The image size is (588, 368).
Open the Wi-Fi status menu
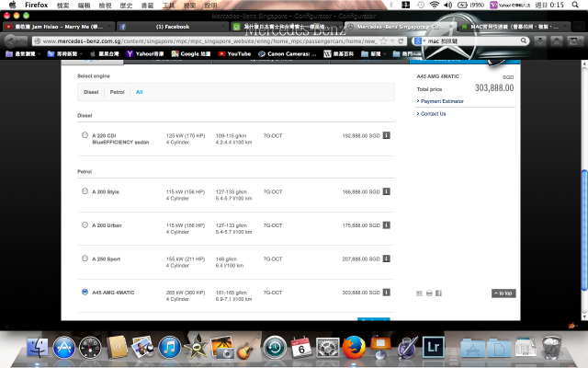click(x=435, y=5)
